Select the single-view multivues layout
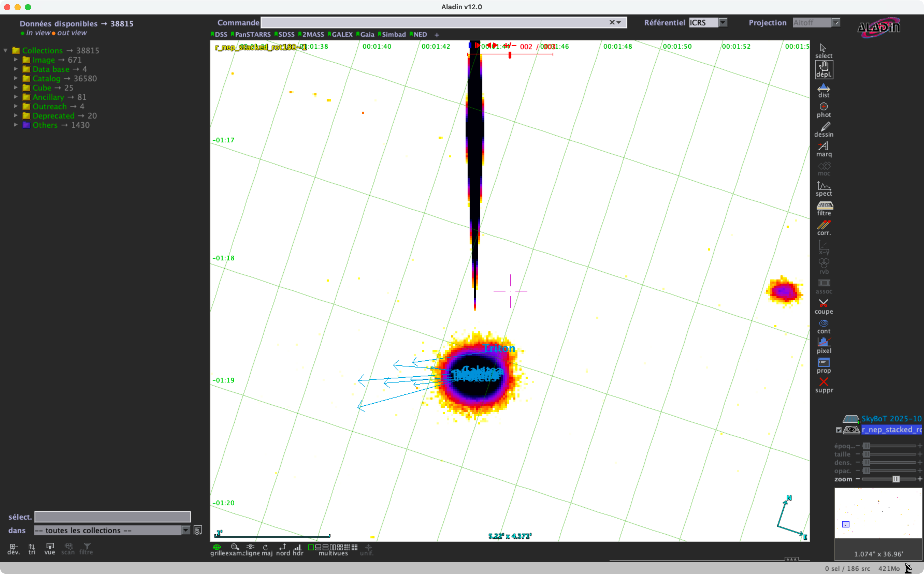This screenshot has width=924, height=574. (311, 547)
